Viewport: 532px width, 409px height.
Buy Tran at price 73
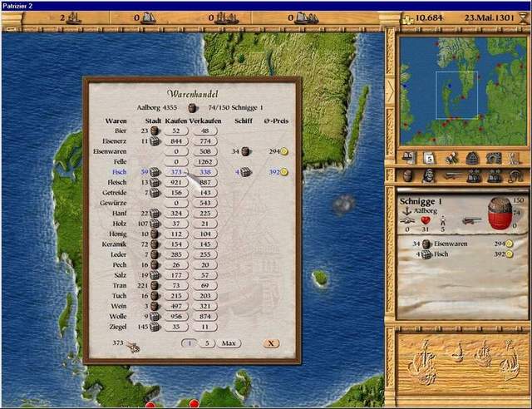[x=176, y=286]
